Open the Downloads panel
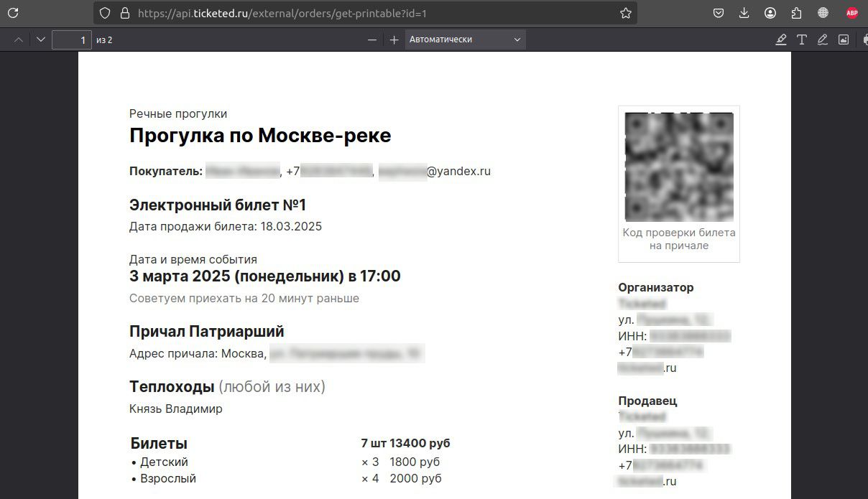 tap(744, 12)
